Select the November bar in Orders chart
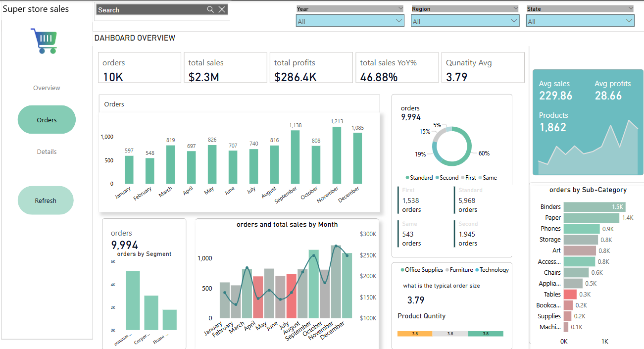This screenshot has width=644, height=349. click(x=337, y=155)
